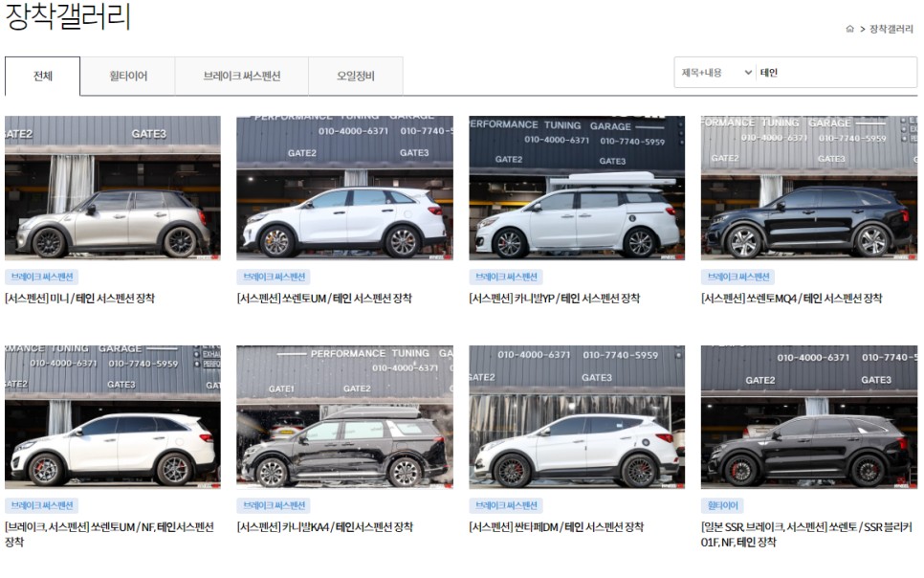Image resolution: width=924 pixels, height=578 pixels.
Task: Open the 브레이크 써스펜션 tab
Action: [x=241, y=77]
